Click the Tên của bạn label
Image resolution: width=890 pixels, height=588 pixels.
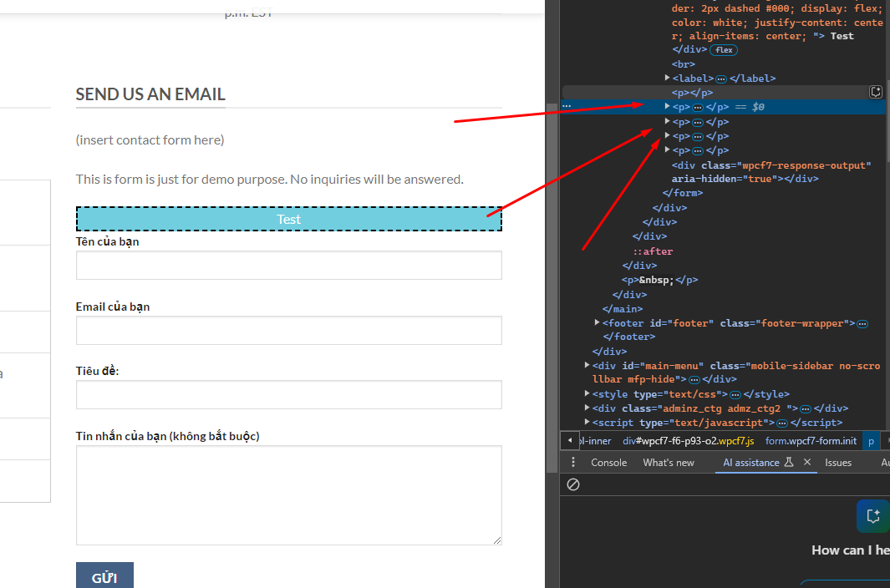107,241
